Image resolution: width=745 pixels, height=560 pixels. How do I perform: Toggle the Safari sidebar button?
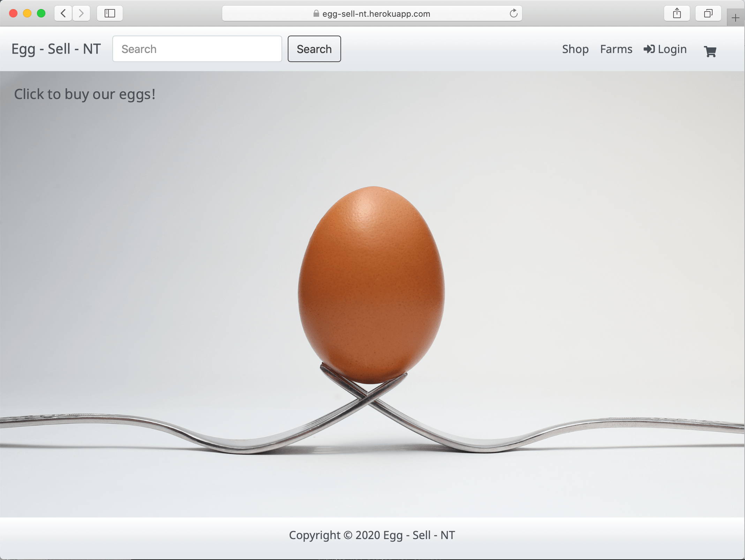pos(110,14)
